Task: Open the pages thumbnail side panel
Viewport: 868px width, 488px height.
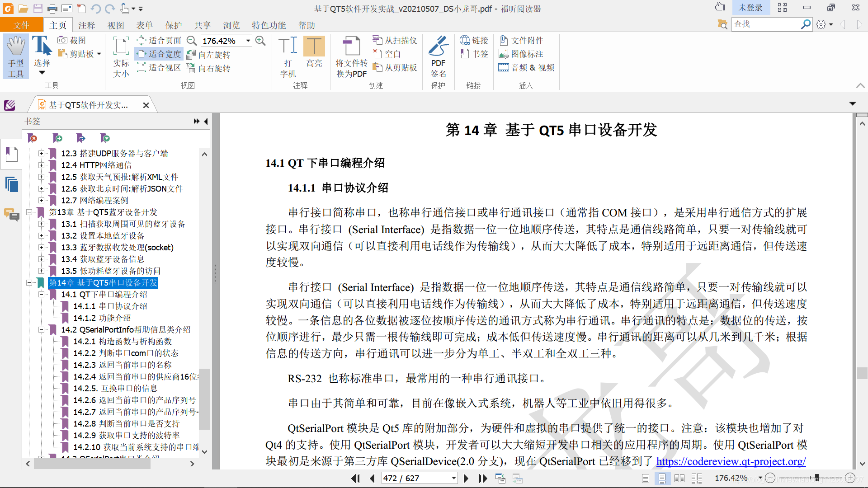Action: (12, 185)
